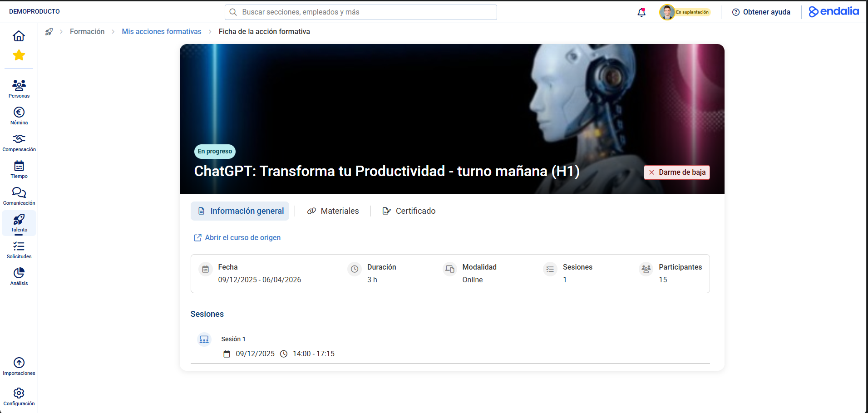Click the rocket breadcrumb icon
Image resolution: width=868 pixels, height=413 pixels.
click(x=49, y=32)
